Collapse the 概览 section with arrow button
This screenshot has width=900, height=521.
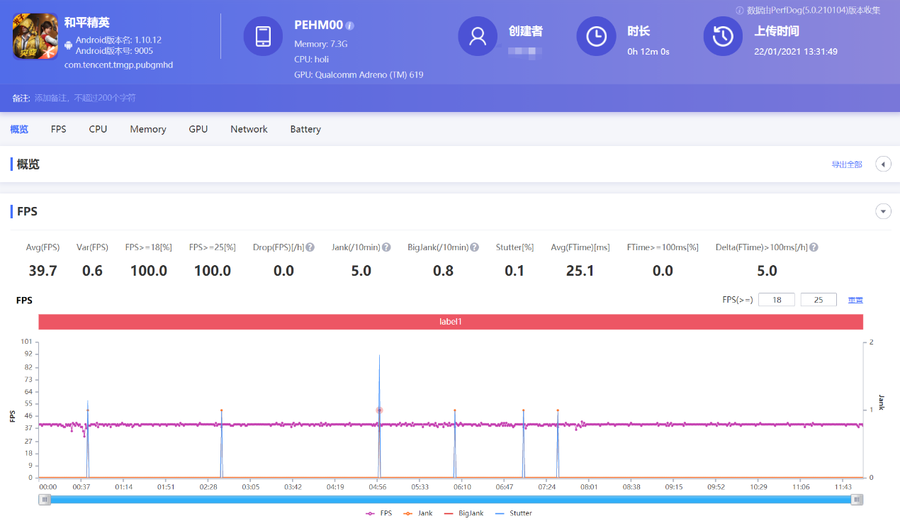click(x=883, y=164)
